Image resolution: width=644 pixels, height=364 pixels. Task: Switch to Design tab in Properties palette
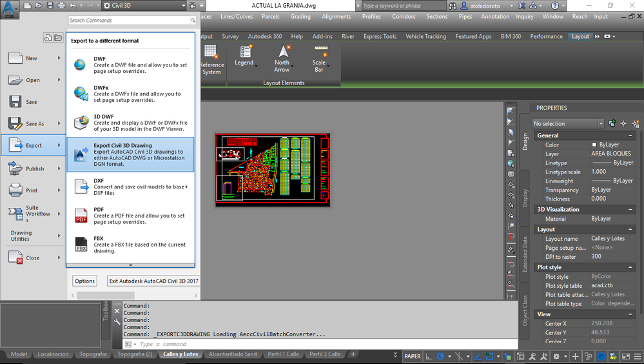[x=525, y=141]
